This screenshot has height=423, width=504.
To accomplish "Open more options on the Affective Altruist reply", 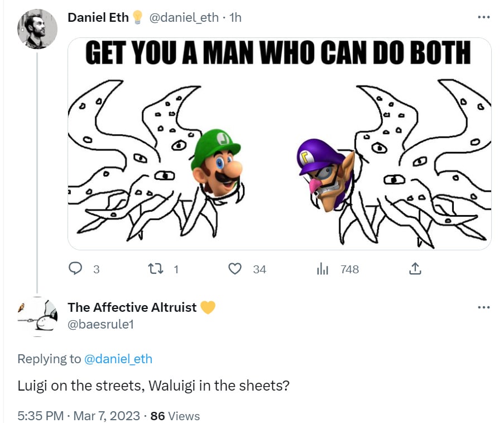I will (484, 307).
